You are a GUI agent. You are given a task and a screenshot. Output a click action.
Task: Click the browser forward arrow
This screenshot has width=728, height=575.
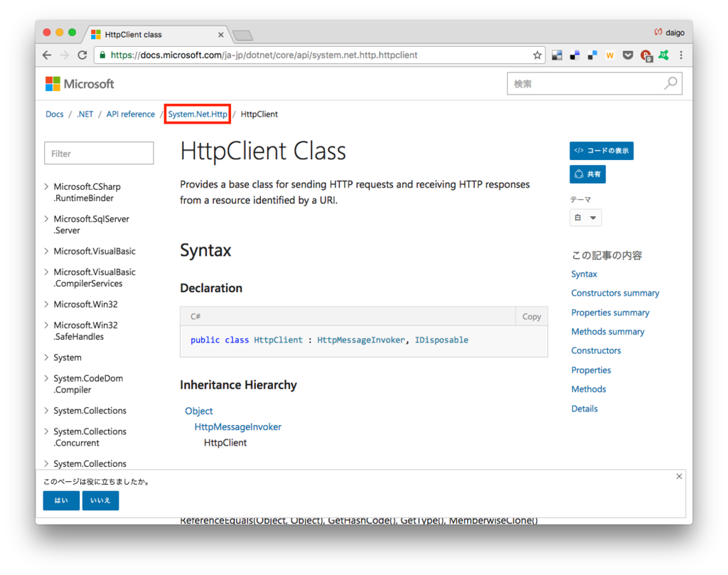click(65, 55)
